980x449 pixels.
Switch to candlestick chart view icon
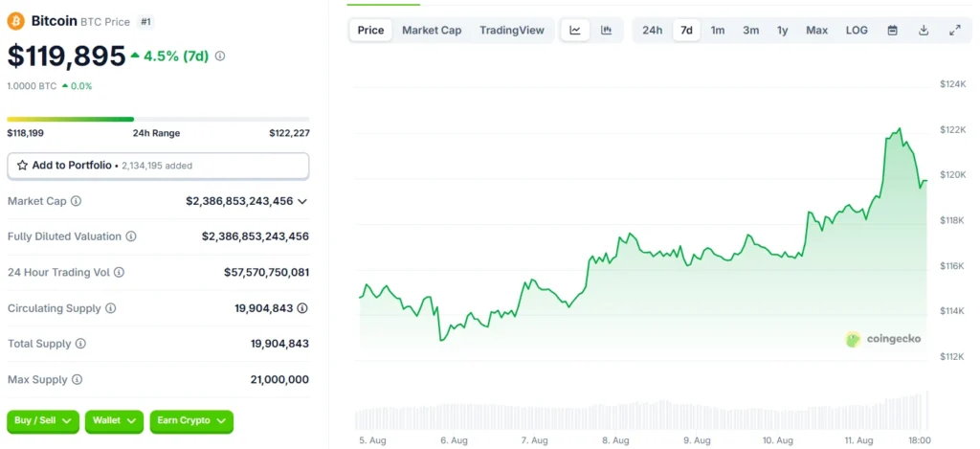pyautogui.click(x=606, y=30)
